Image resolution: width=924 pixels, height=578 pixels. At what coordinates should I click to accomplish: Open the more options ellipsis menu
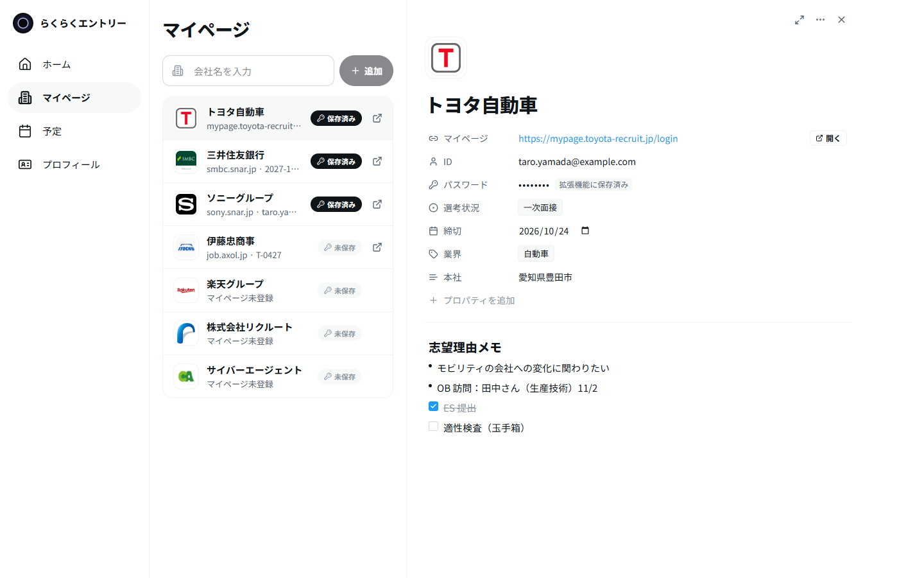[820, 20]
